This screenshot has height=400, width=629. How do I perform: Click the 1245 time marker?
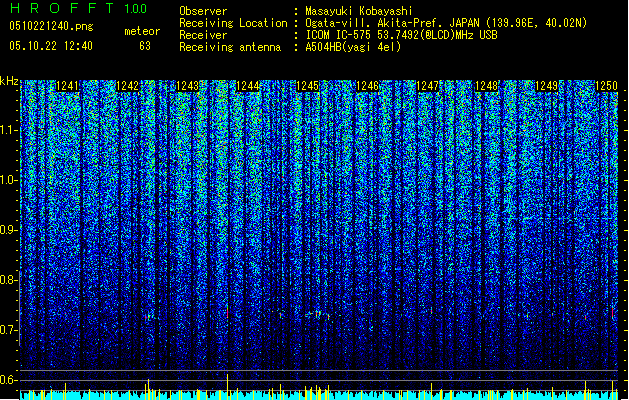307,86
